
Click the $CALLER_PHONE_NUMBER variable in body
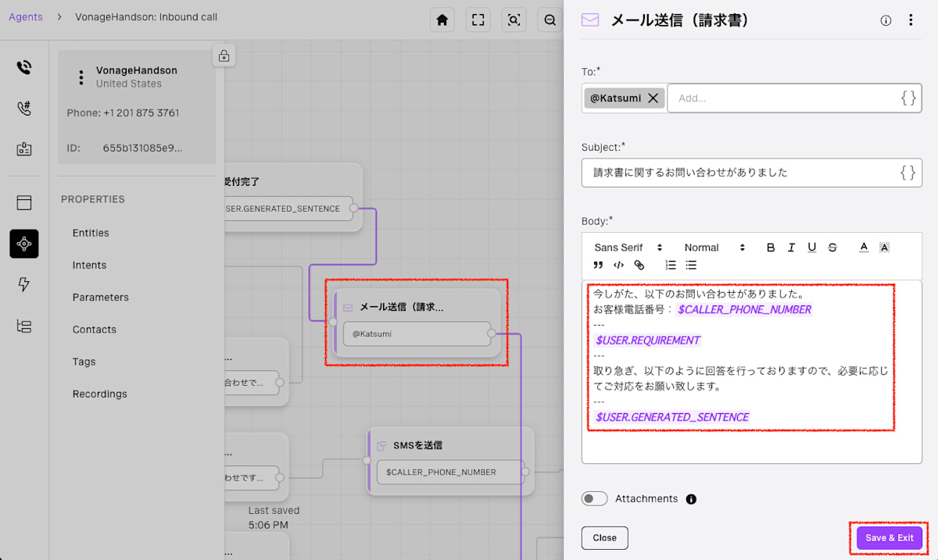[x=744, y=309]
